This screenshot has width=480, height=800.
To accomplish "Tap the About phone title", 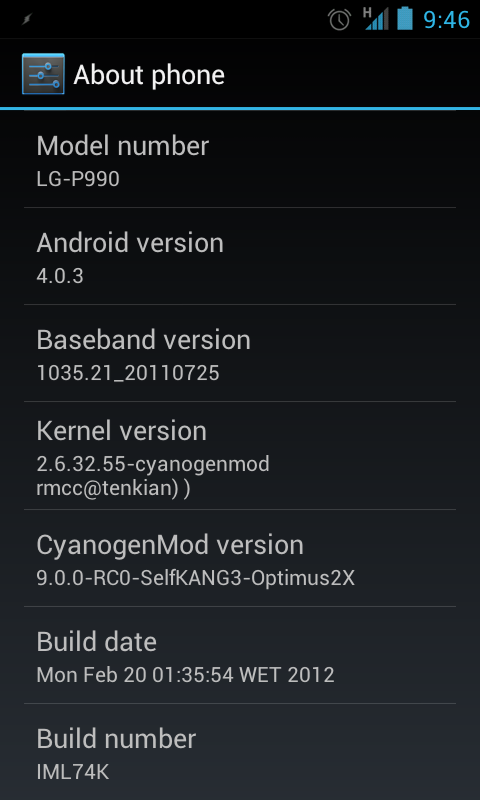I will click(x=149, y=75).
